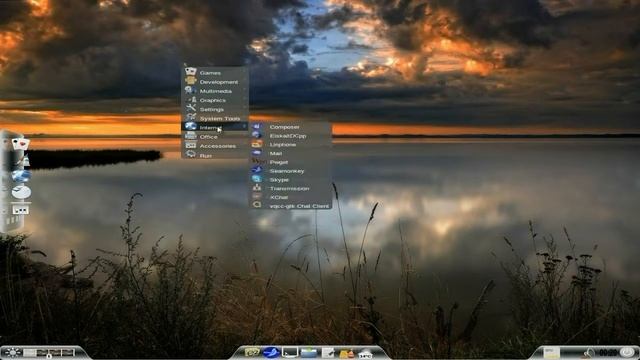
Task: Open the Settings menu entry
Action: pyautogui.click(x=215, y=109)
